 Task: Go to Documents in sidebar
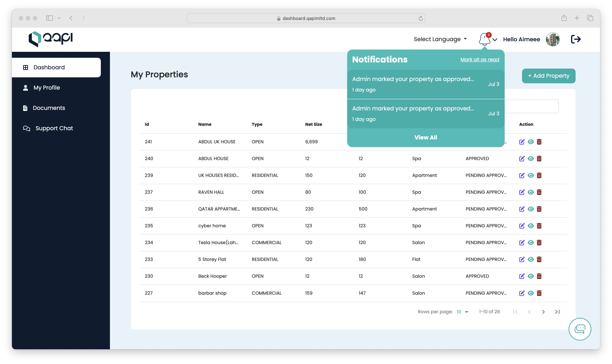coord(49,108)
